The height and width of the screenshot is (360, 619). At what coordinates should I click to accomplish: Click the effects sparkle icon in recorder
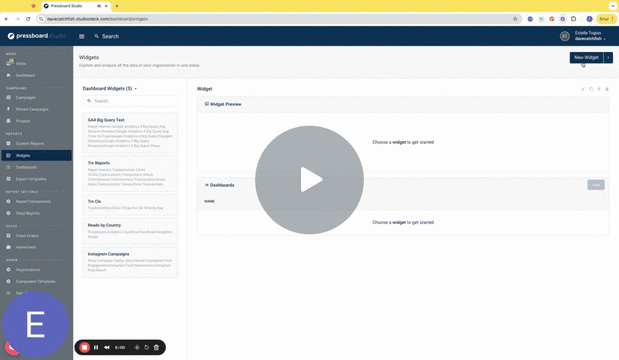137,347
